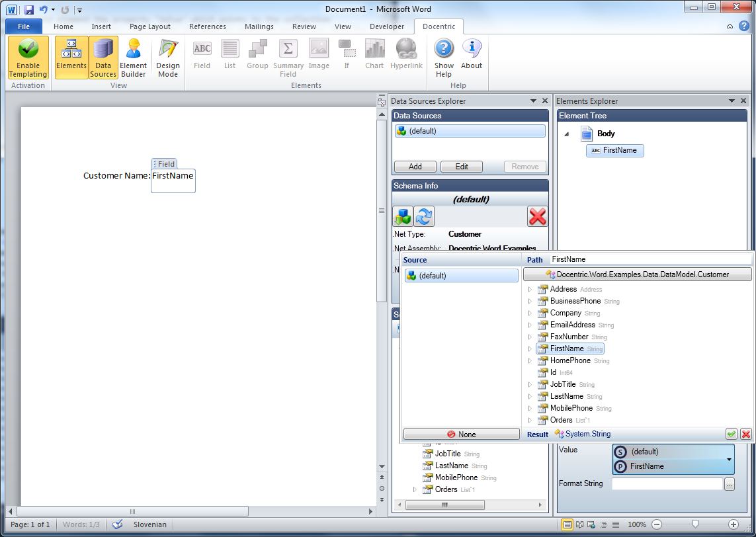Toggle the Elements view pane
Viewport: 756px width, 537px height.
(71, 58)
